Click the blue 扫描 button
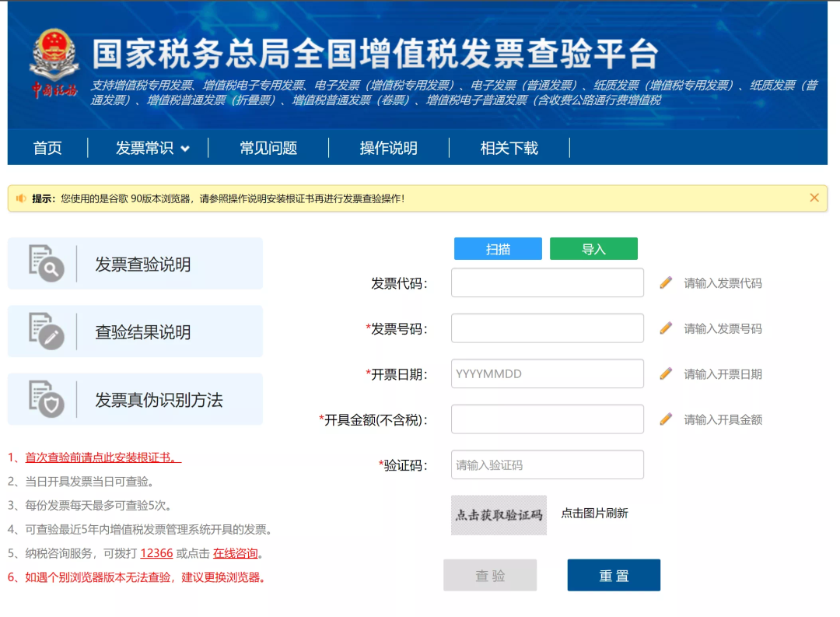 click(x=498, y=249)
